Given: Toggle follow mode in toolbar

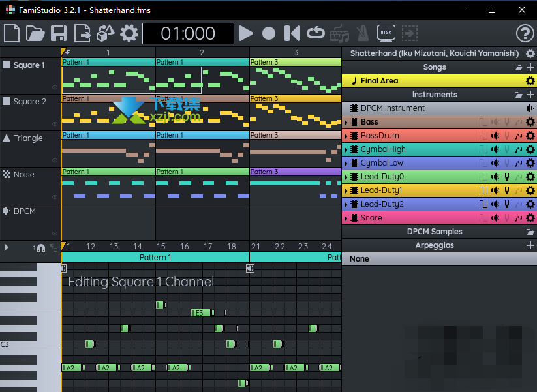Looking at the screenshot, I should click(410, 33).
